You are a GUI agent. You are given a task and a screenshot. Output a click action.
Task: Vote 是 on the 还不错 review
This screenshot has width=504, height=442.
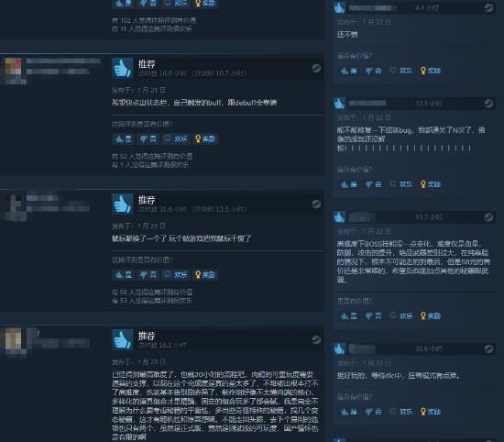click(349, 71)
